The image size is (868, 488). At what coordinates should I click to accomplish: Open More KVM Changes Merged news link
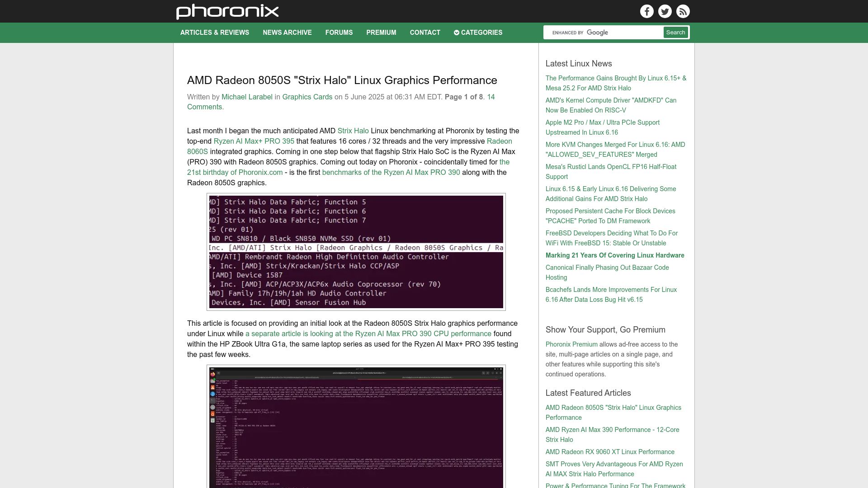[x=615, y=150]
